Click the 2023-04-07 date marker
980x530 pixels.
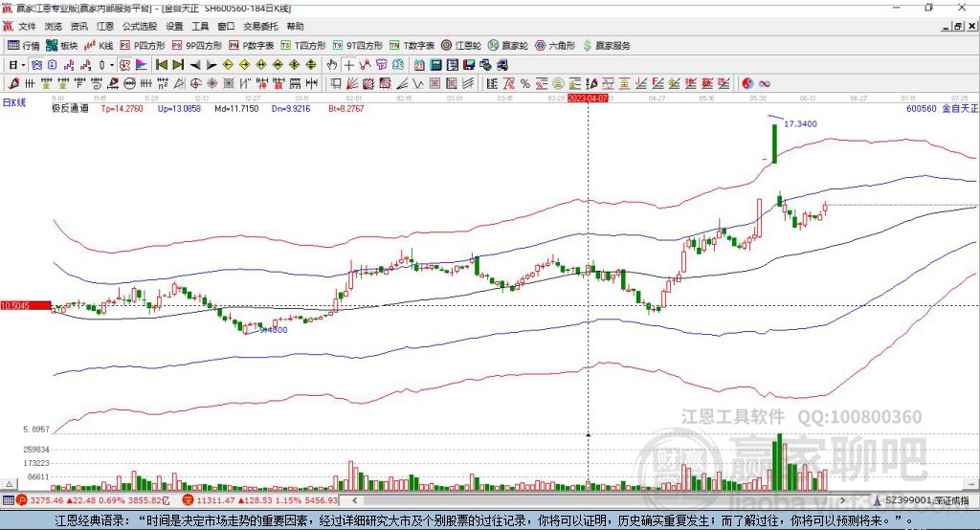588,99
